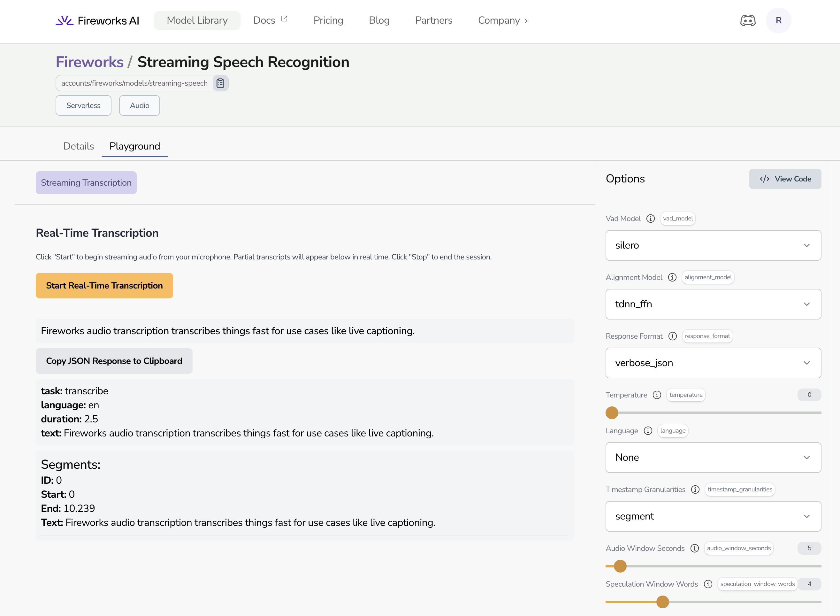Show info for Audio Window Seconds

[x=694, y=548]
